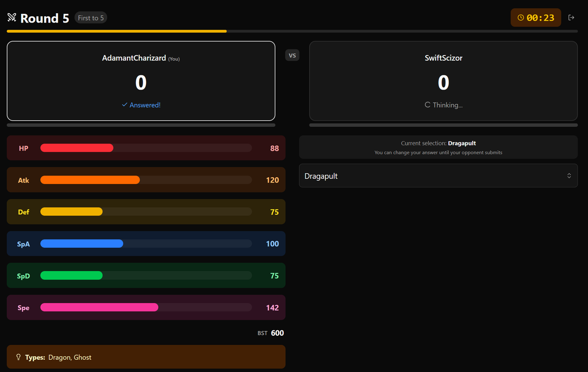Click the SpD stat label
This screenshot has height=372, width=588.
pos(24,276)
